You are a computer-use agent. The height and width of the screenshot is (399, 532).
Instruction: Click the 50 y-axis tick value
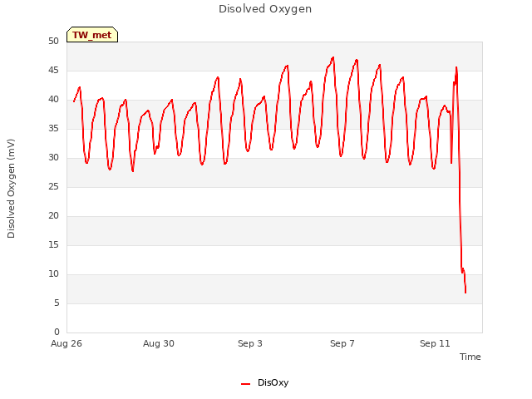(53, 42)
